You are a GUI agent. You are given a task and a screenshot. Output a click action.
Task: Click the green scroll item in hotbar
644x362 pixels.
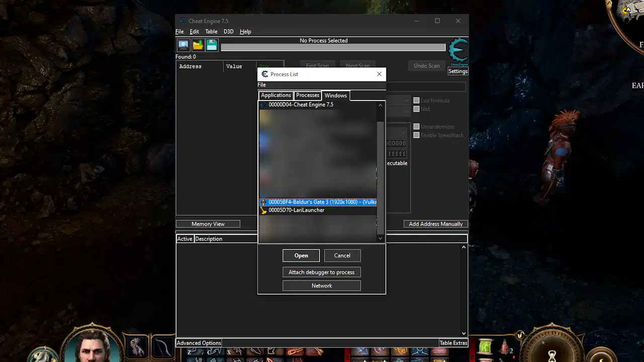click(x=486, y=347)
